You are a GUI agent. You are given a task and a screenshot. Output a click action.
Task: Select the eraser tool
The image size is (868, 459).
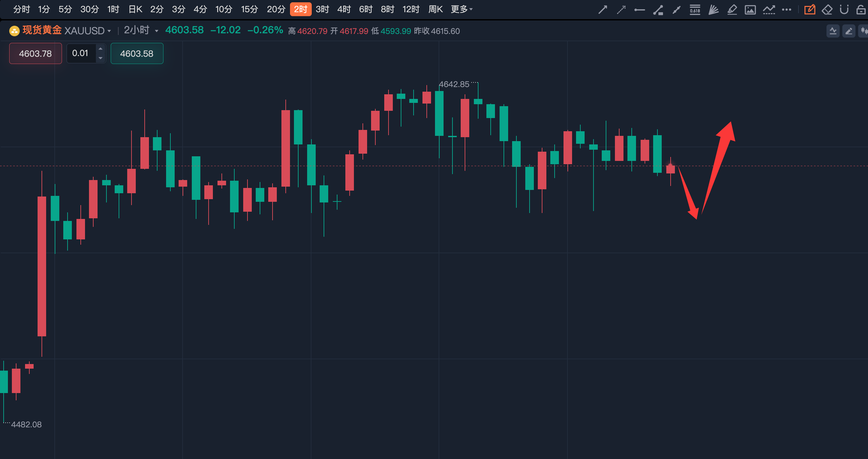coord(827,10)
